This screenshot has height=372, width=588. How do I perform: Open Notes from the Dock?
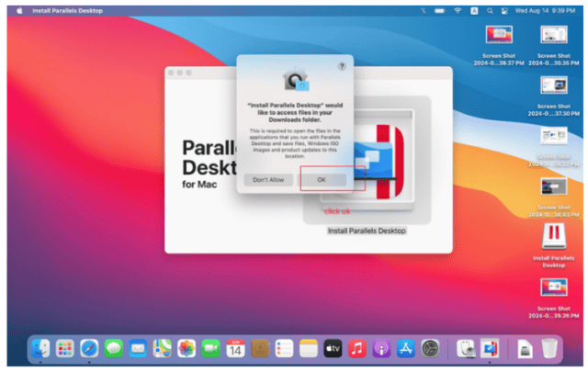coord(309,349)
